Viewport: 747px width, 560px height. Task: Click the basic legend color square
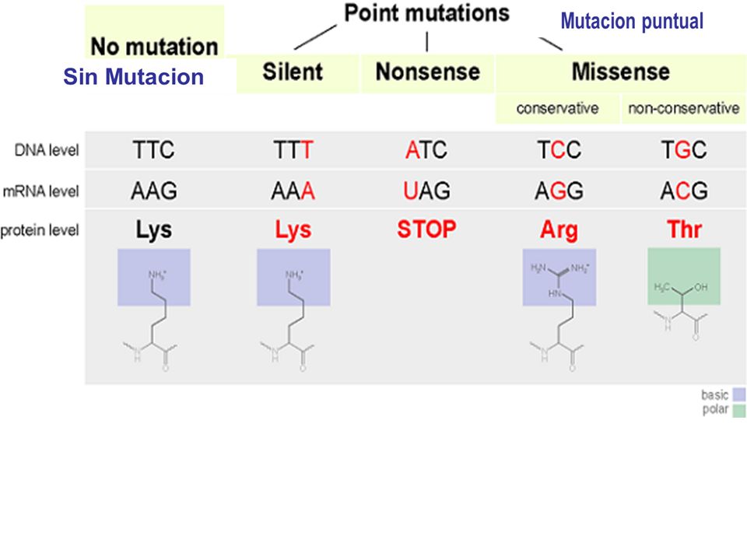(739, 394)
